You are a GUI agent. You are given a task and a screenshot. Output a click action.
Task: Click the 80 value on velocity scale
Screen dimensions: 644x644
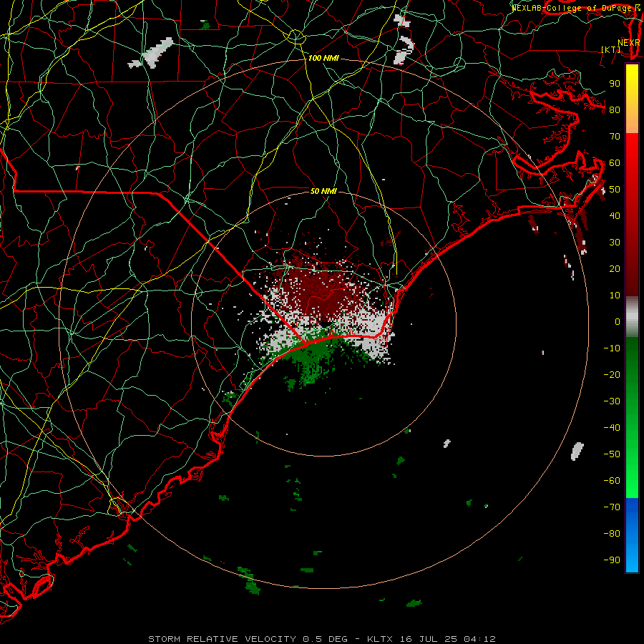tap(615, 110)
